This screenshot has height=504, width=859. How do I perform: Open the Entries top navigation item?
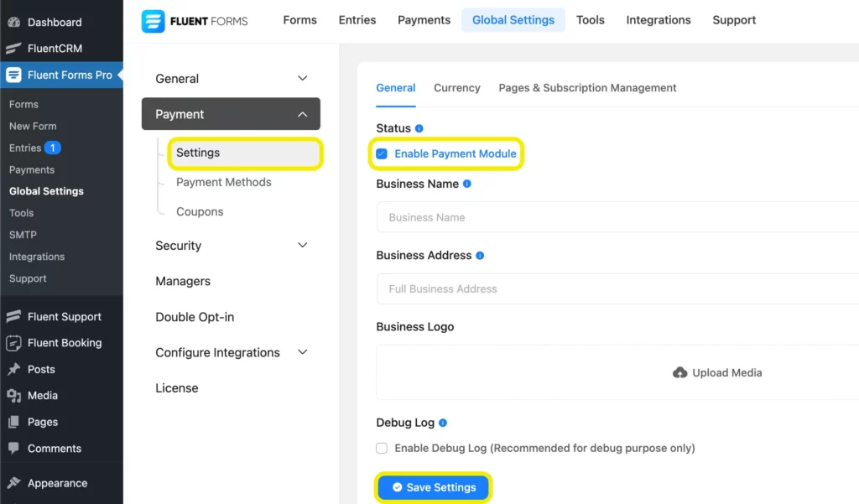click(x=357, y=20)
